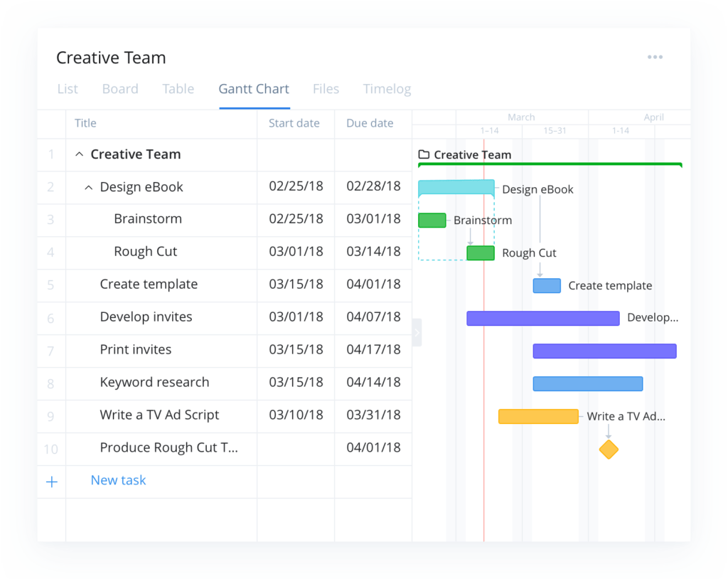Switch to the Board tab
This screenshot has width=728, height=579.
120,89
